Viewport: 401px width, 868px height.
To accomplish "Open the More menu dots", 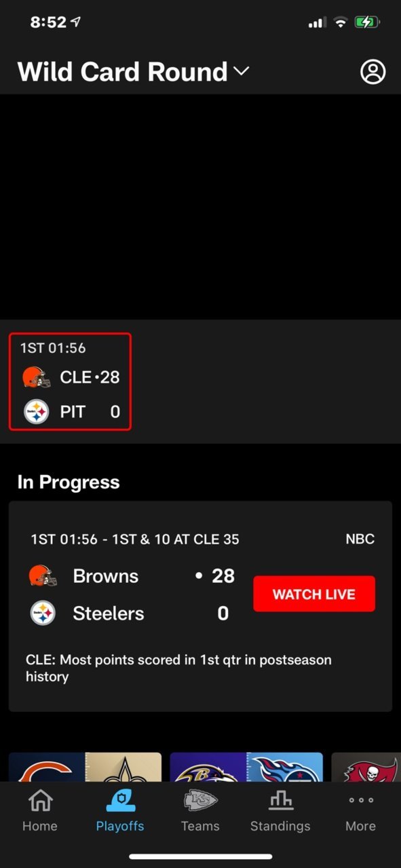I will (x=360, y=810).
